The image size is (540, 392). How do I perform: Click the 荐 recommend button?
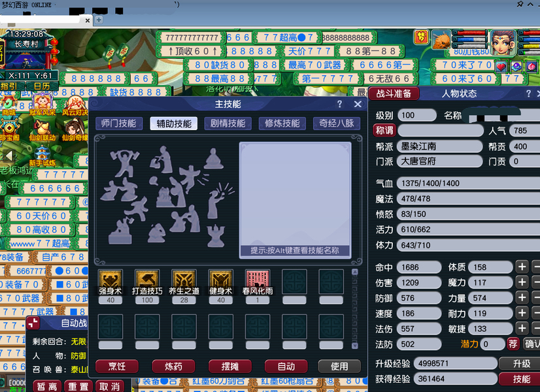click(513, 344)
